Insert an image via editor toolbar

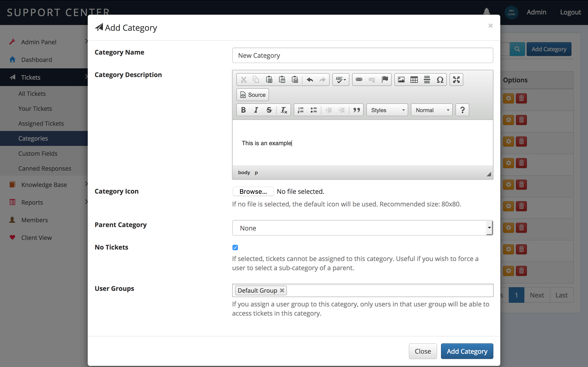tap(401, 80)
